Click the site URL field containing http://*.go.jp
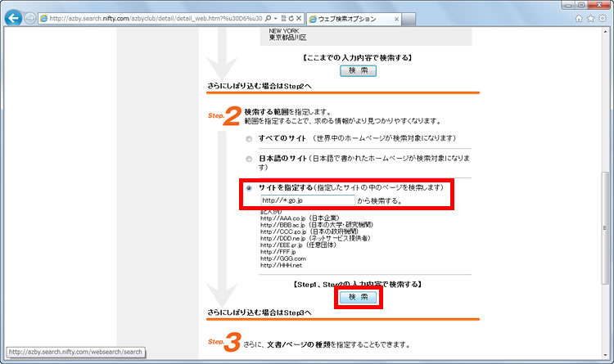 click(x=308, y=200)
